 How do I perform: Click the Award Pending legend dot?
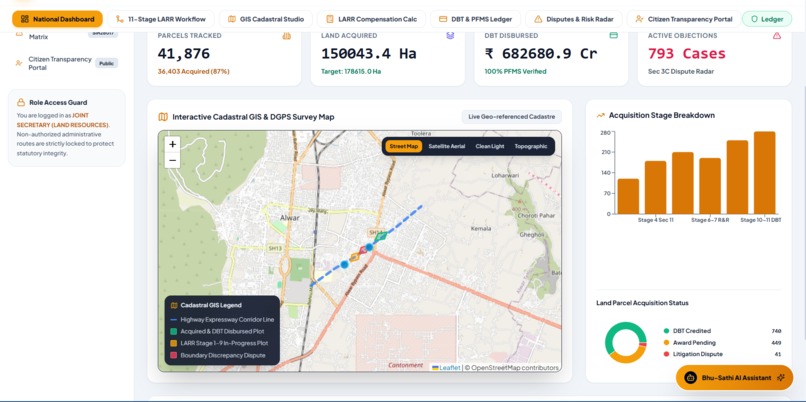pyautogui.click(x=666, y=343)
